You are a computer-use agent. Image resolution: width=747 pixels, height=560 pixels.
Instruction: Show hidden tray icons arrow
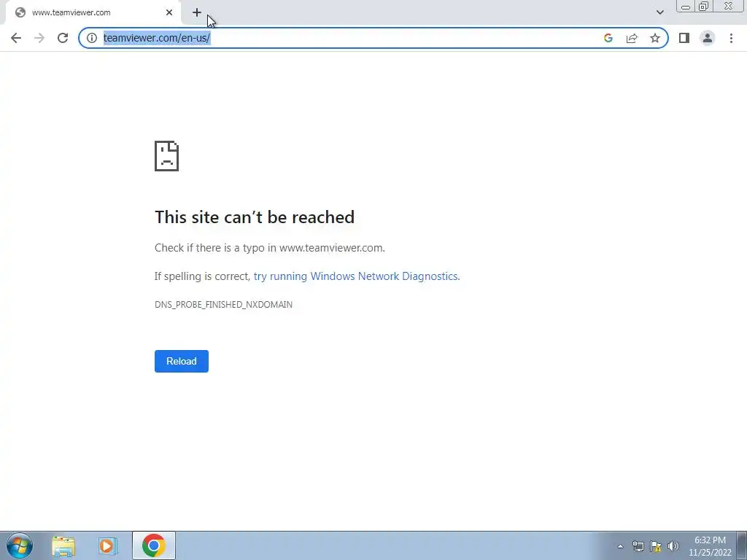tap(620, 546)
